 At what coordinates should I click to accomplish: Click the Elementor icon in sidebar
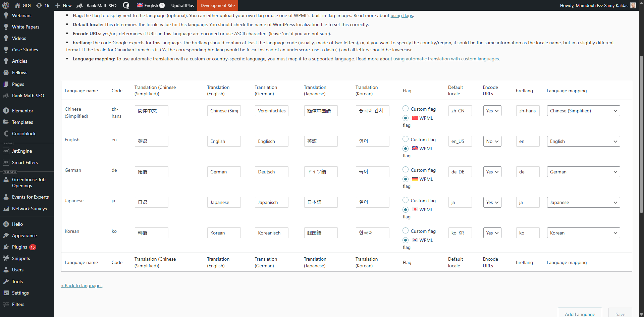pos(6,111)
